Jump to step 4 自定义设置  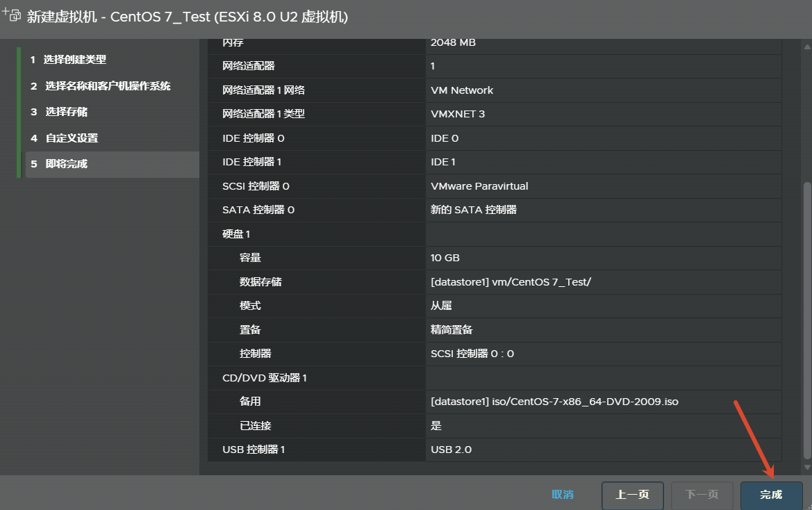click(64, 138)
